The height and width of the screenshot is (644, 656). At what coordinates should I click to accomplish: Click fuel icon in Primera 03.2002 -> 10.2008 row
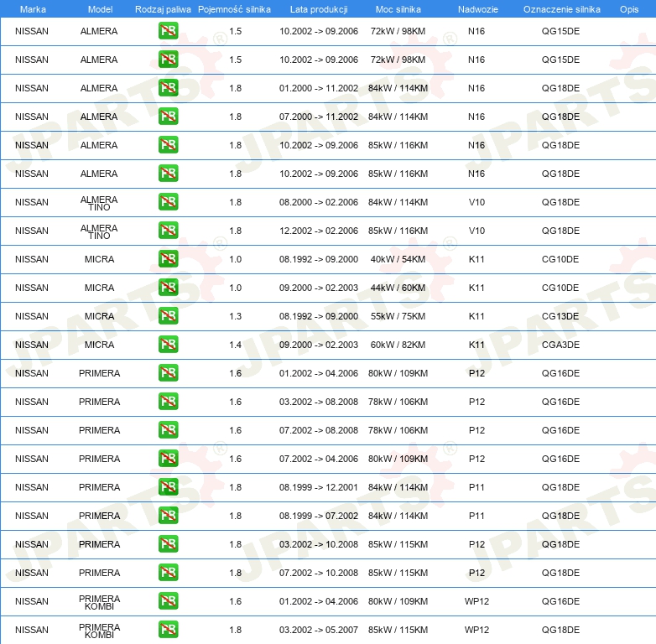click(168, 543)
